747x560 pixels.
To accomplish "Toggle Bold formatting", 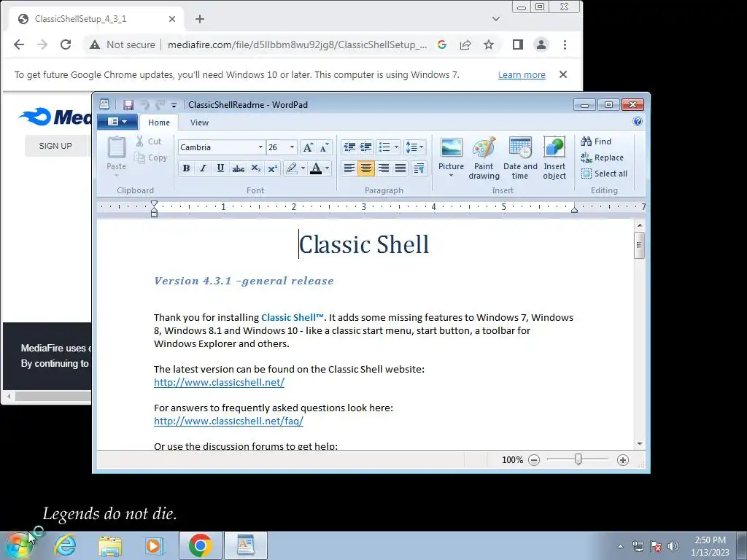I will [x=186, y=168].
